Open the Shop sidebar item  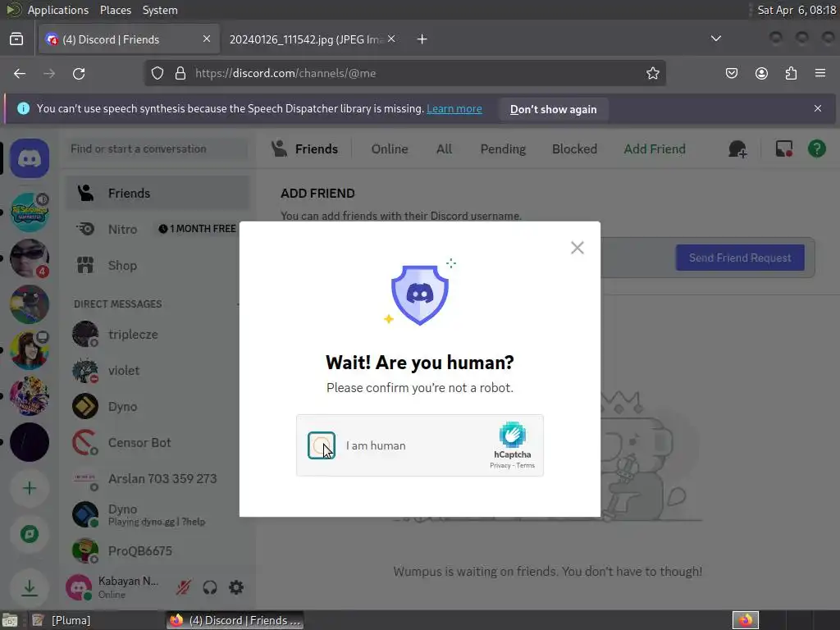pos(157,266)
